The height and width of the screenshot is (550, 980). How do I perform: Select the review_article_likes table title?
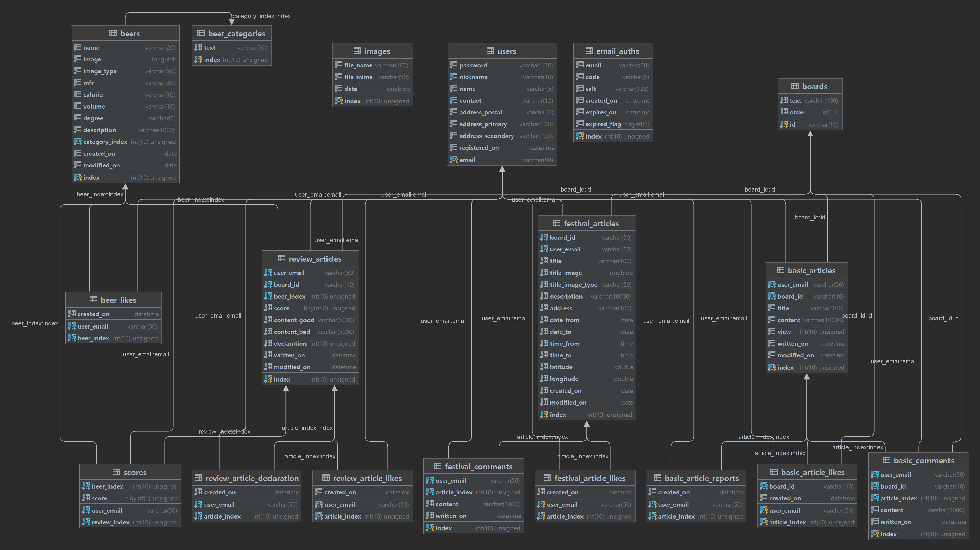[x=367, y=478]
